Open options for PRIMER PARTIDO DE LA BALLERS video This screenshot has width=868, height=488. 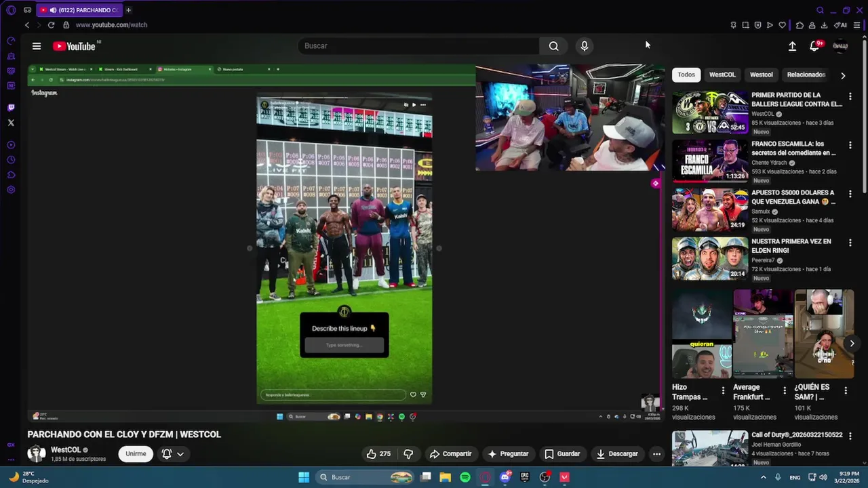[x=850, y=96]
